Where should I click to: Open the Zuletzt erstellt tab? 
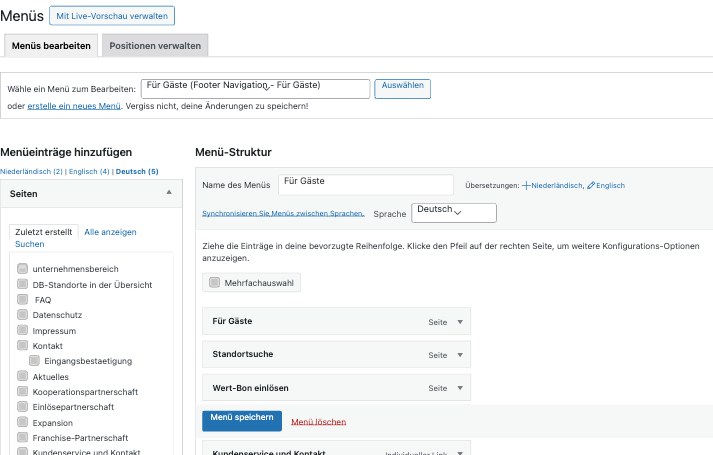tap(44, 232)
